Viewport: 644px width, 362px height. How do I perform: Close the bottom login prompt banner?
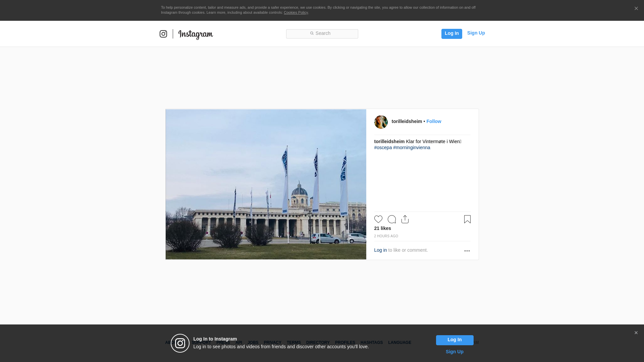(x=636, y=333)
